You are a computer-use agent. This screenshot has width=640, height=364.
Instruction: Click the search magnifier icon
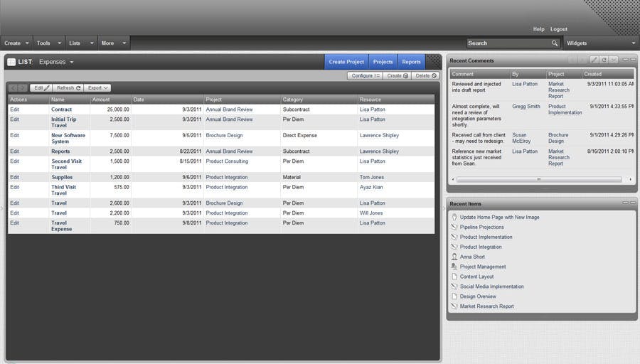pos(554,43)
